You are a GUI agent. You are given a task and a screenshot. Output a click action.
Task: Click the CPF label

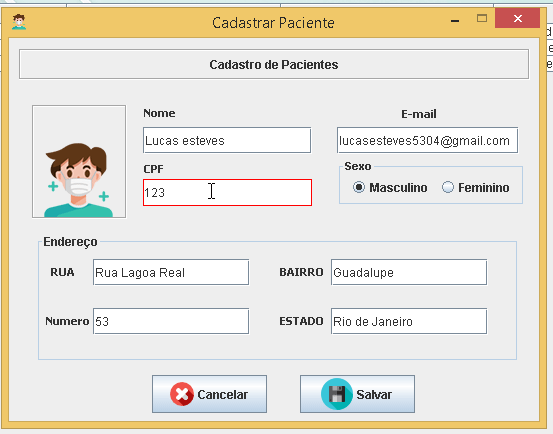[x=153, y=169]
